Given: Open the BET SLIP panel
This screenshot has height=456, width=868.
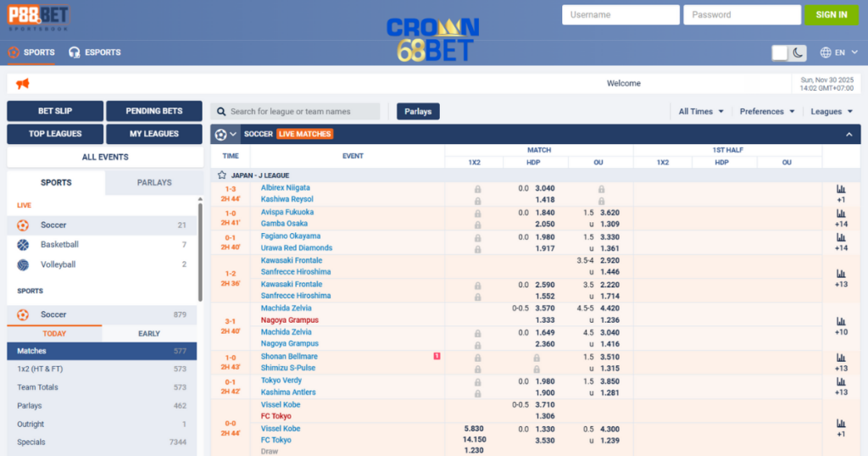Looking at the screenshot, I should 55,111.
